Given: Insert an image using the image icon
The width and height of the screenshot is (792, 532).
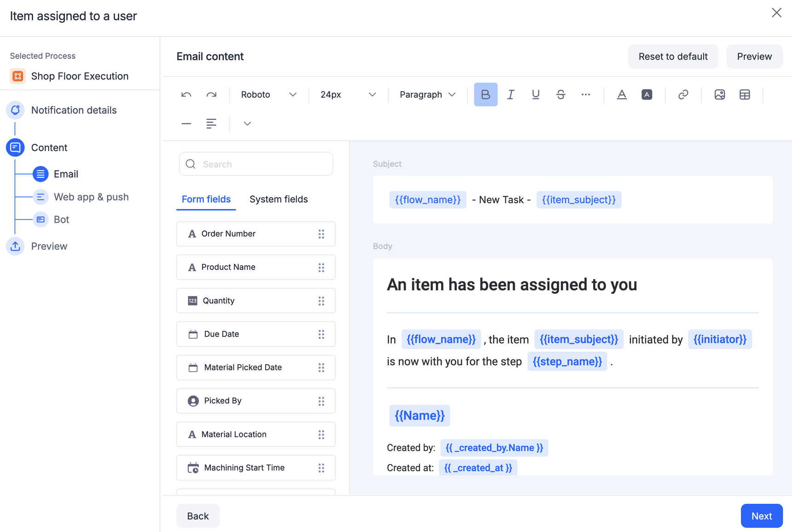Looking at the screenshot, I should pos(719,95).
